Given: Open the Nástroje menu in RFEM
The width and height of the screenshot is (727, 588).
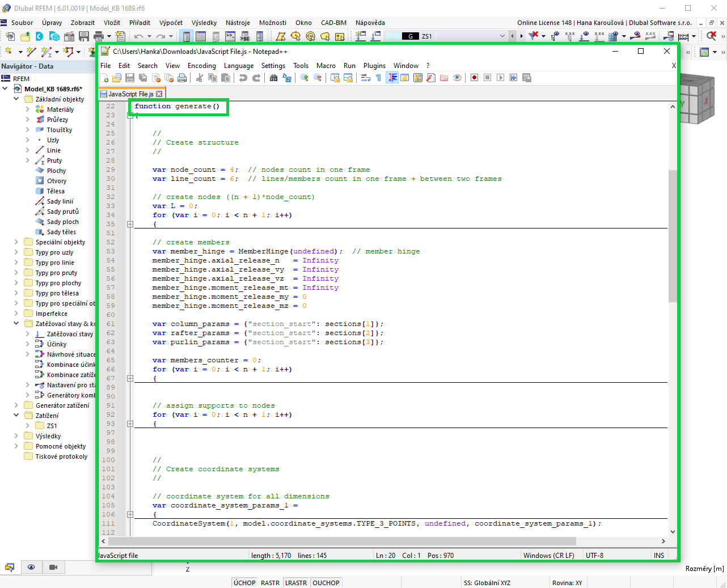Looking at the screenshot, I should tap(238, 23).
